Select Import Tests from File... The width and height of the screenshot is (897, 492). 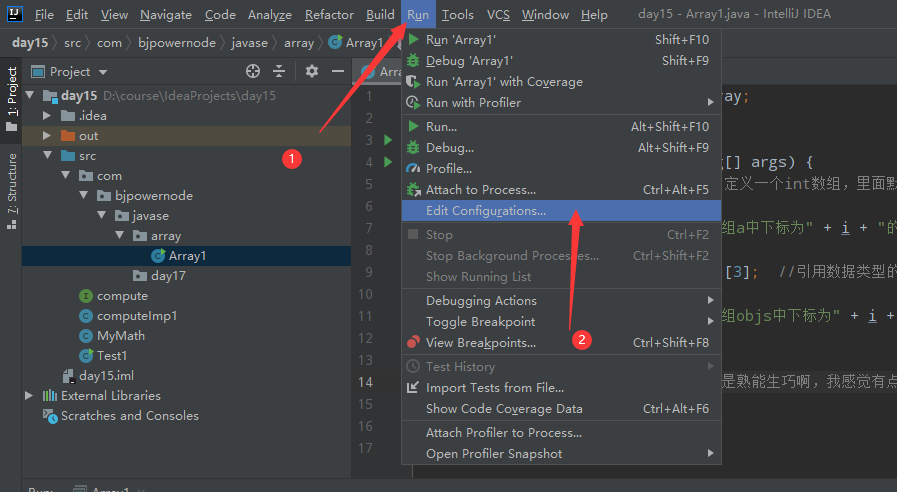[x=561, y=388]
